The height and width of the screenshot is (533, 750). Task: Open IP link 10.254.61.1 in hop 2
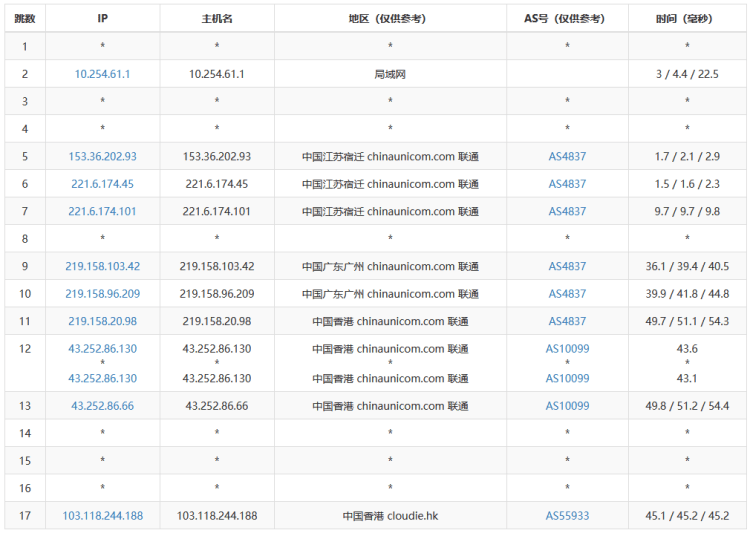click(x=102, y=74)
